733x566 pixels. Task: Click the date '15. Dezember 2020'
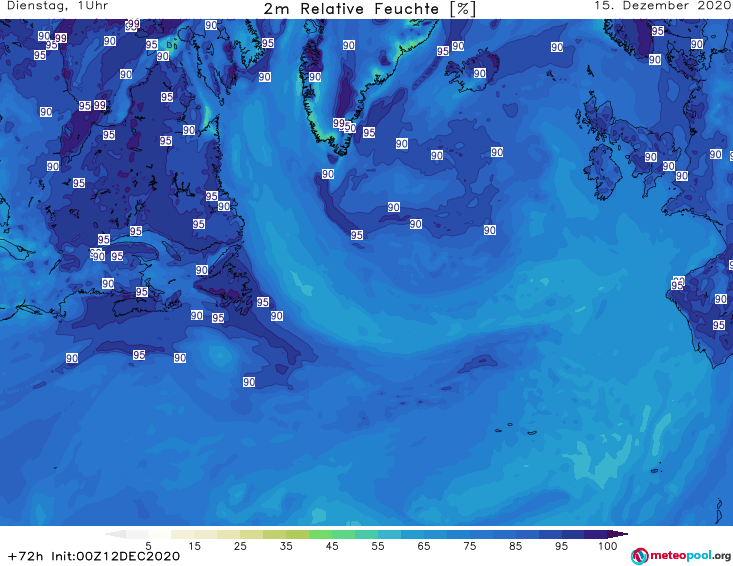coord(663,6)
